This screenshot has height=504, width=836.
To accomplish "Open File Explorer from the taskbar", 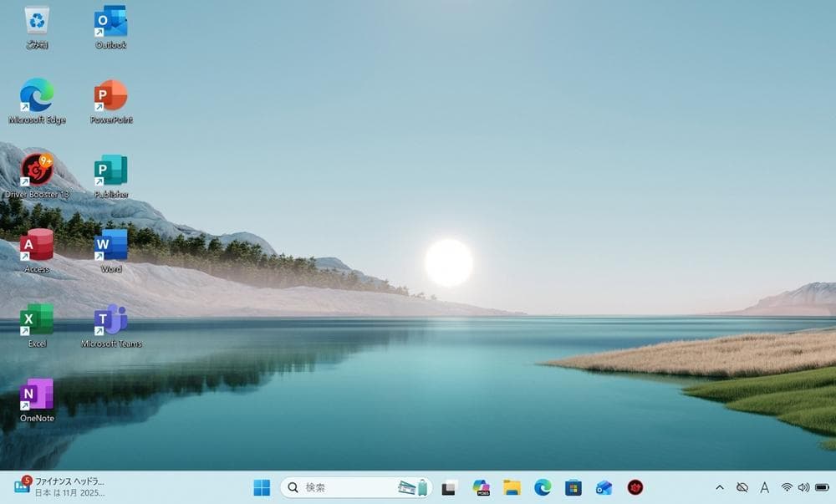I will tap(511, 486).
